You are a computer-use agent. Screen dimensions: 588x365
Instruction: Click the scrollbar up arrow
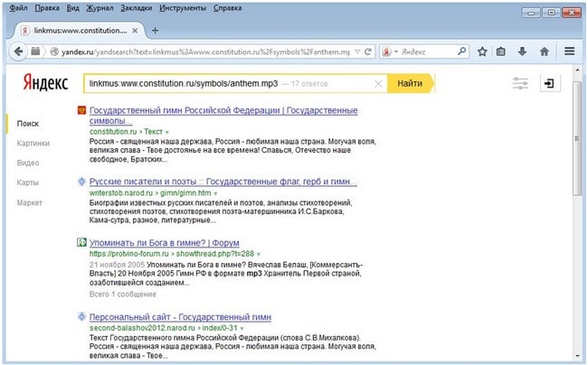tap(577, 70)
